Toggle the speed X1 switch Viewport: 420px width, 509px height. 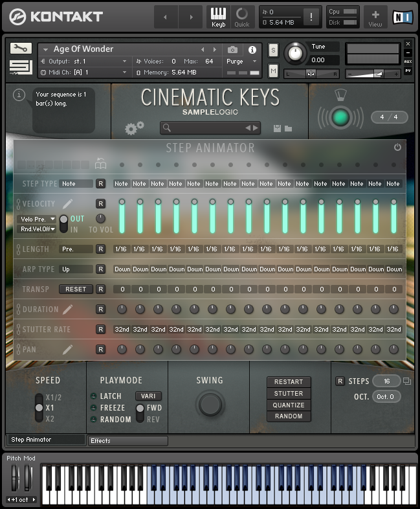coord(39,408)
